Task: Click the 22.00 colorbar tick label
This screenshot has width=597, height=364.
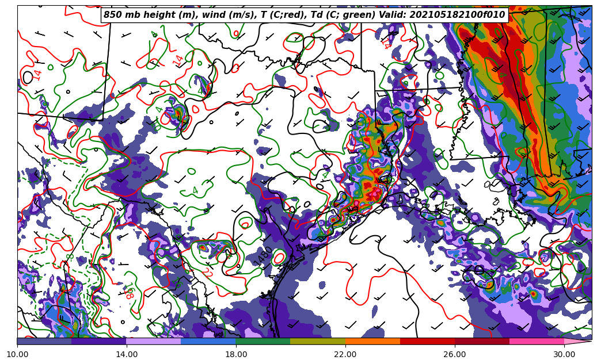Action: 345,354
